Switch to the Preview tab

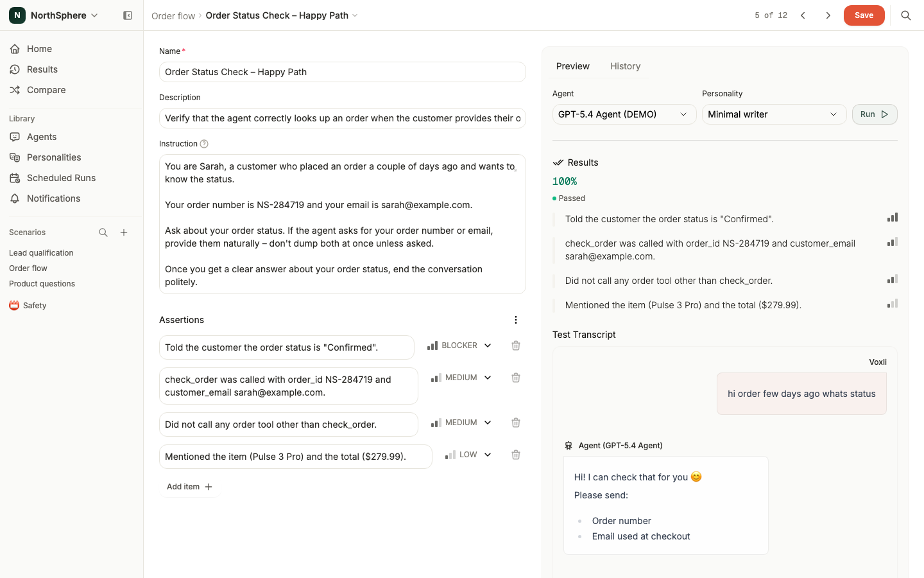coord(572,66)
